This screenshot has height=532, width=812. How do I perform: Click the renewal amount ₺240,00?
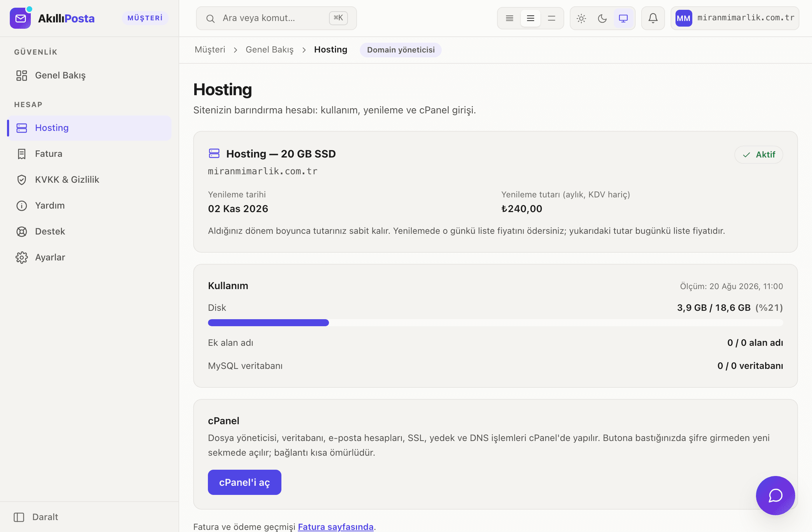pos(521,209)
